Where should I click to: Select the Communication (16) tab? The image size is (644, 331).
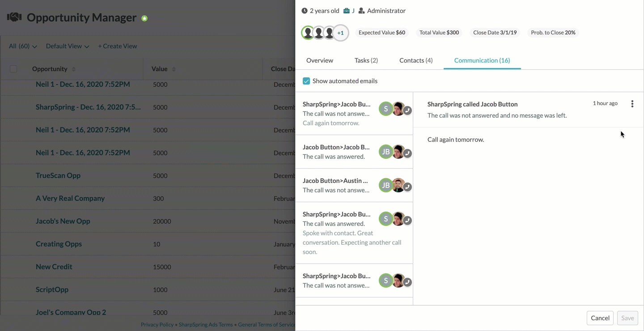coord(482,60)
